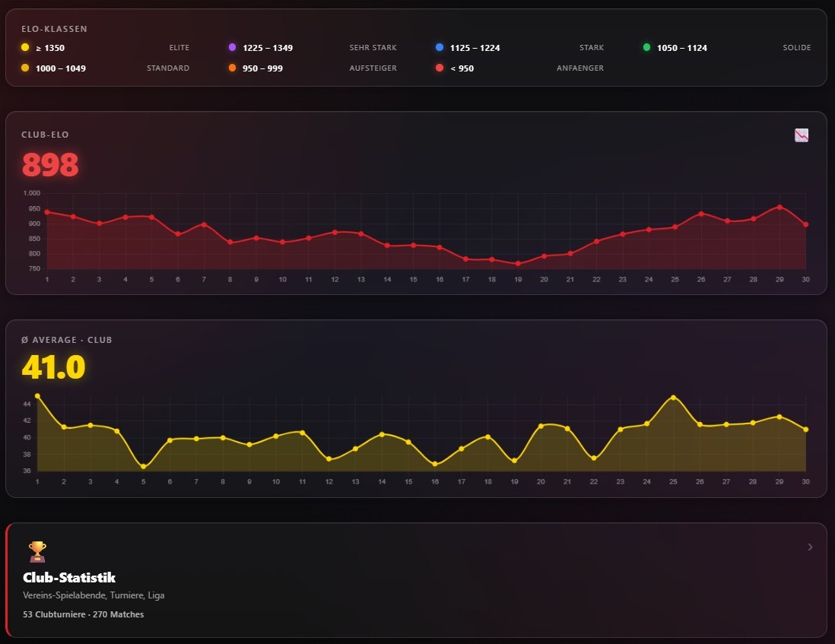
Task: Select the AUFSTEIGER class label
Action: (x=373, y=68)
